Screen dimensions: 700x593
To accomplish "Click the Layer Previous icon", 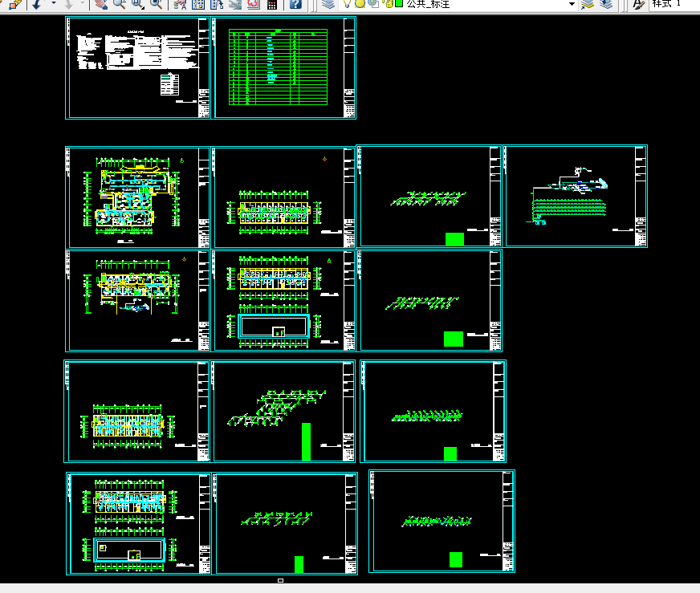I will pyautogui.click(x=606, y=5).
